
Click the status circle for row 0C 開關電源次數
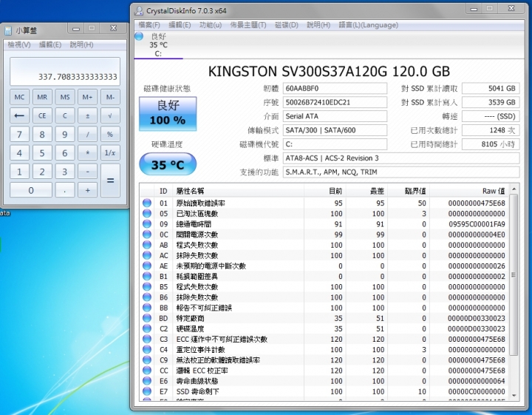tap(147, 235)
